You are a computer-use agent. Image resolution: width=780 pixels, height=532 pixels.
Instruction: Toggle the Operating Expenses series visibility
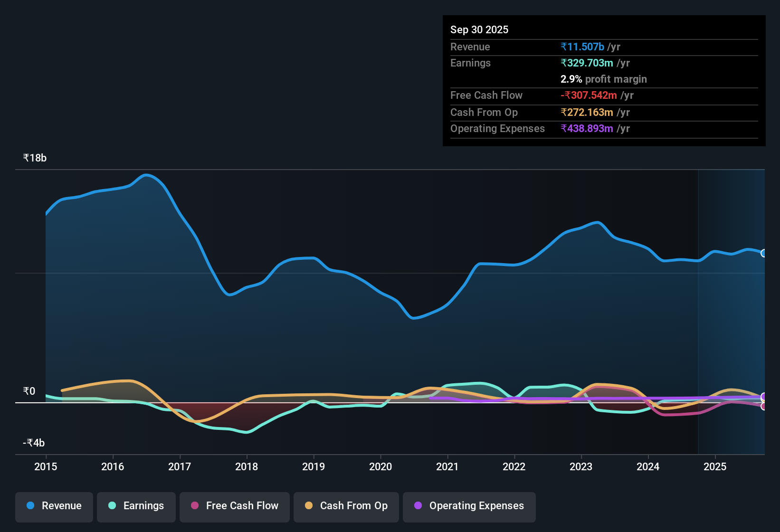coord(469,506)
